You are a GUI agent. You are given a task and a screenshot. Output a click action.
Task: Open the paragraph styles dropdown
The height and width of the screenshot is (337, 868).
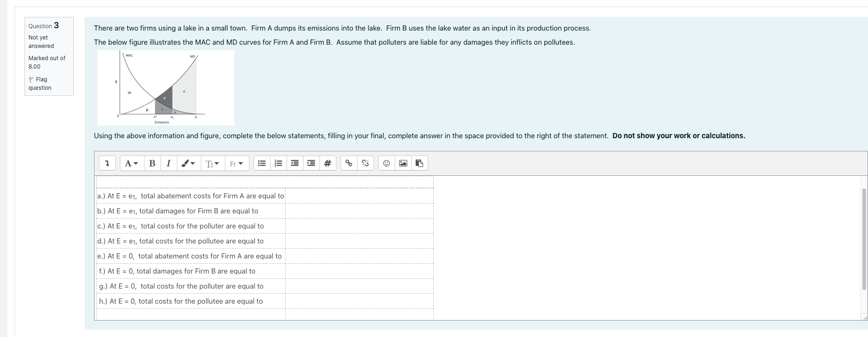coord(132,163)
